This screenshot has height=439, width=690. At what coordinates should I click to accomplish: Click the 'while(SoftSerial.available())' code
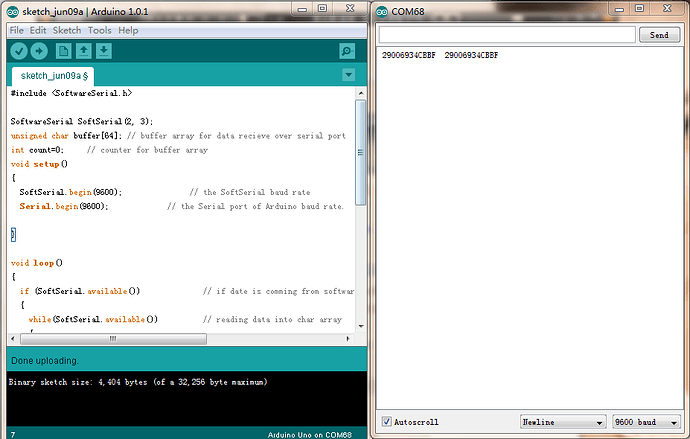point(93,319)
